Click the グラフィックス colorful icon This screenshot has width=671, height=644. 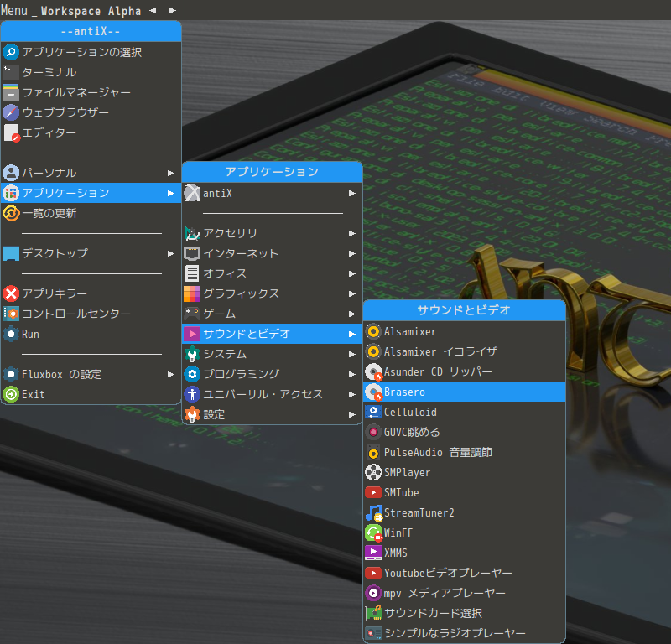coord(192,293)
